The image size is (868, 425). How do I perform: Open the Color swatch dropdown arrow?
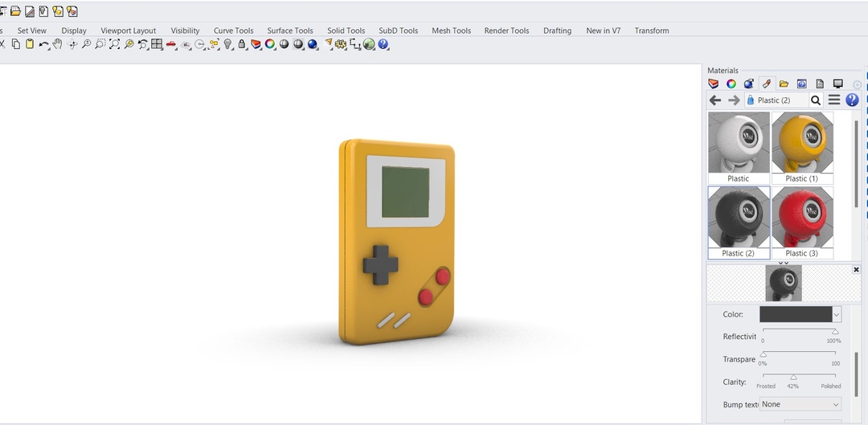(837, 314)
